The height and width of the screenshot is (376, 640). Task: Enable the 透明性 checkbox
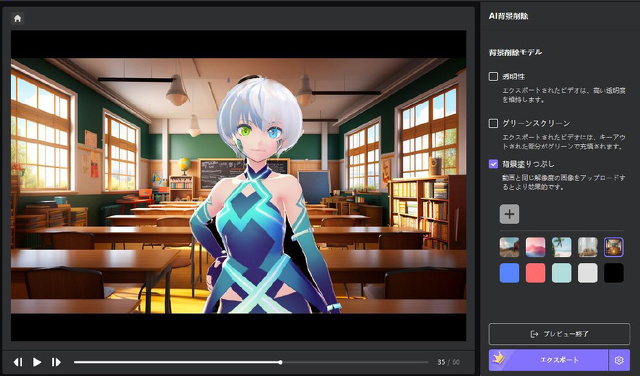(493, 76)
